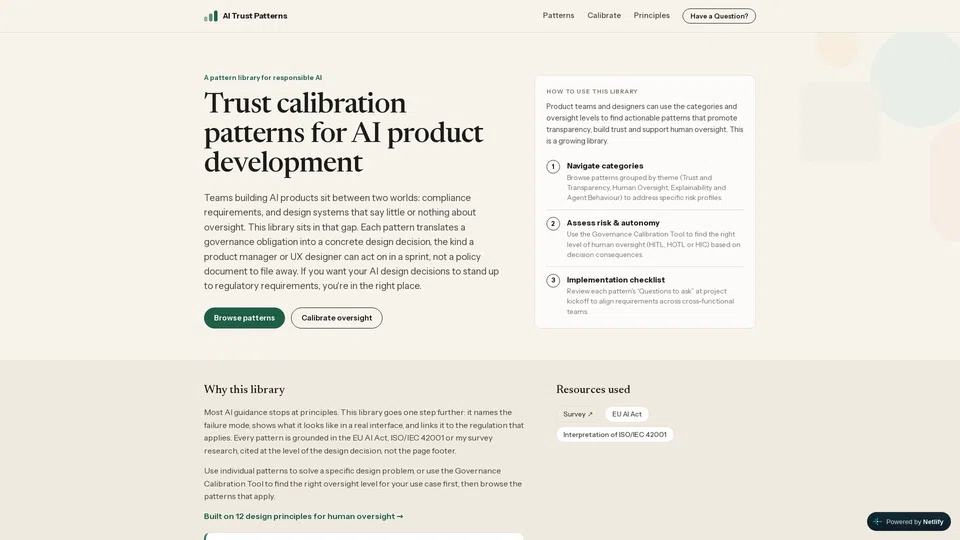Click the Netlify logo icon in badge
The width and height of the screenshot is (960, 540).
pyautogui.click(x=877, y=522)
